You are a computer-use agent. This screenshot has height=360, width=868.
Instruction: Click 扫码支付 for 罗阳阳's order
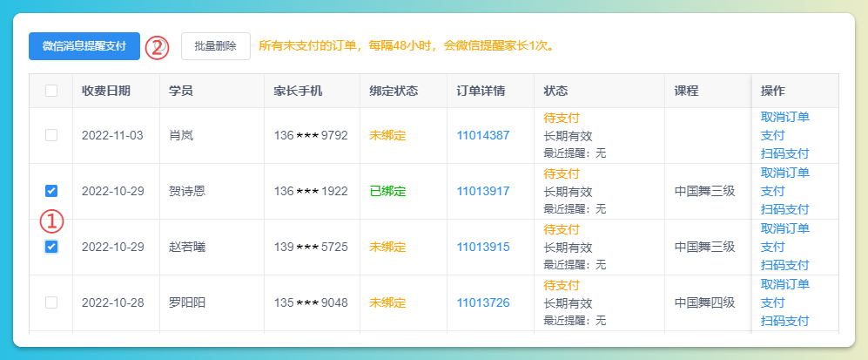pos(785,321)
